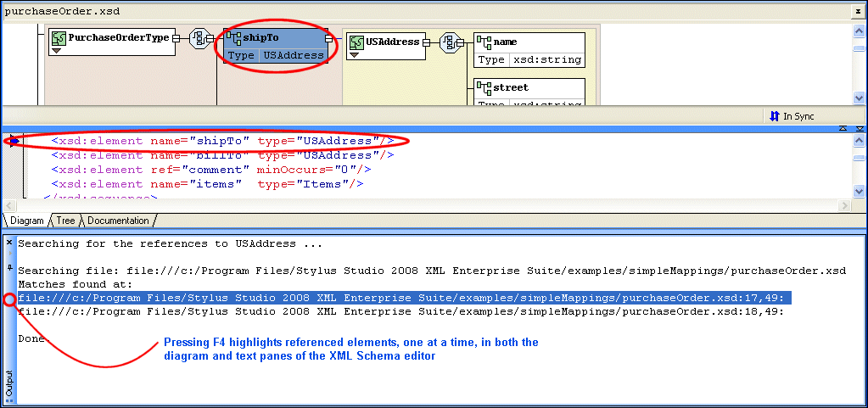
Task: Expand the PurchaseOrderType node details arrow
Action: click(x=57, y=51)
